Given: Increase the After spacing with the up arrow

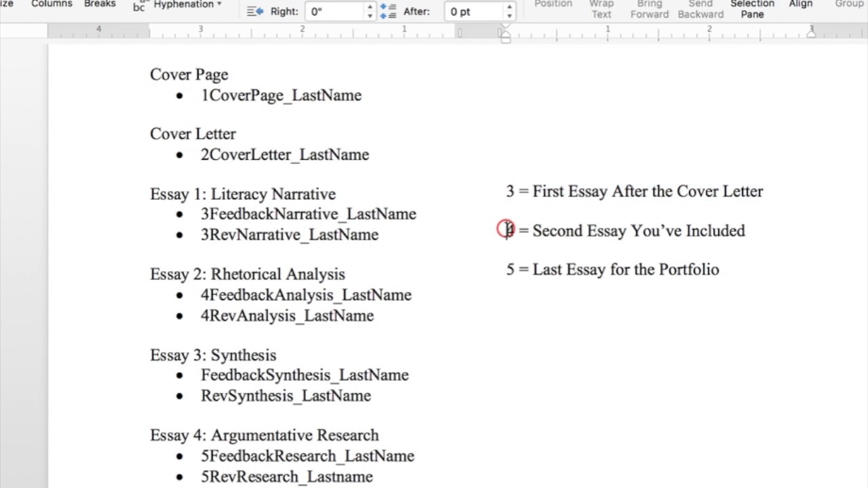Looking at the screenshot, I should coord(509,7).
